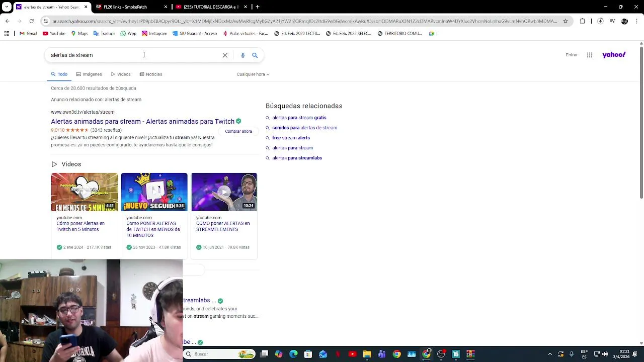Close the FL26 links - SmokePatch tab
The height and width of the screenshot is (362, 644).
[166, 7]
